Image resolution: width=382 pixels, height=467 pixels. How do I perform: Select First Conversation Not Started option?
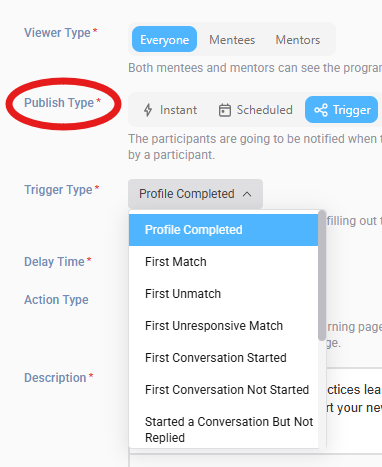point(223,390)
